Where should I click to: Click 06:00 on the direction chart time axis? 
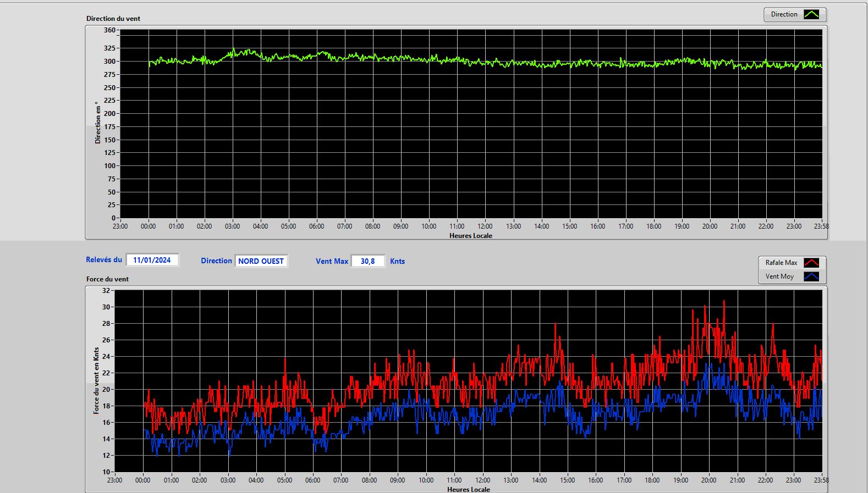click(x=316, y=226)
